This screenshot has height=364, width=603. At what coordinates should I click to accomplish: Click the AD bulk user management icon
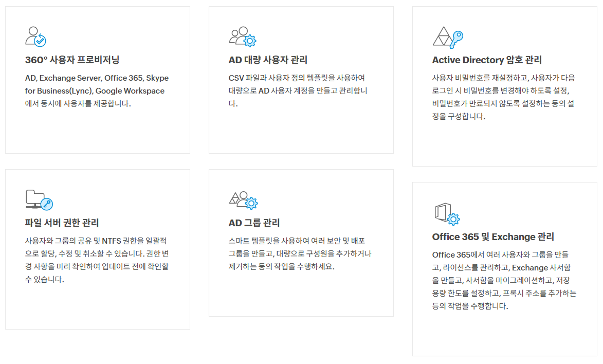(243, 37)
